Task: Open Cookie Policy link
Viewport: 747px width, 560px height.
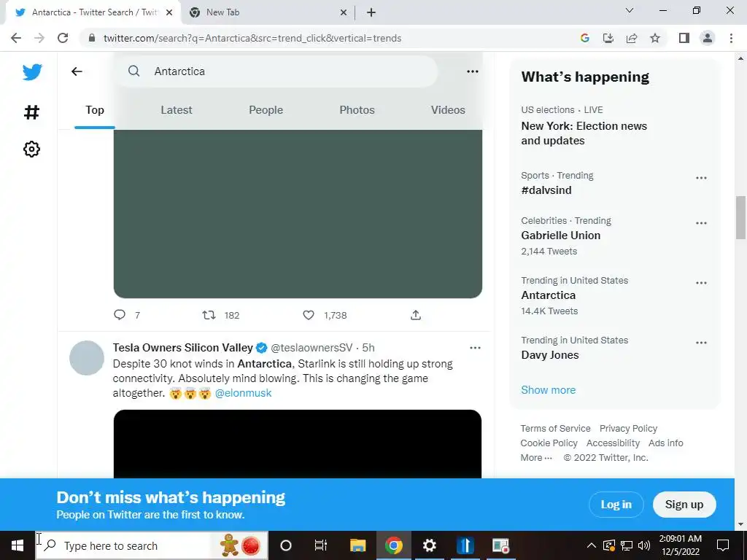Action: [x=549, y=443]
